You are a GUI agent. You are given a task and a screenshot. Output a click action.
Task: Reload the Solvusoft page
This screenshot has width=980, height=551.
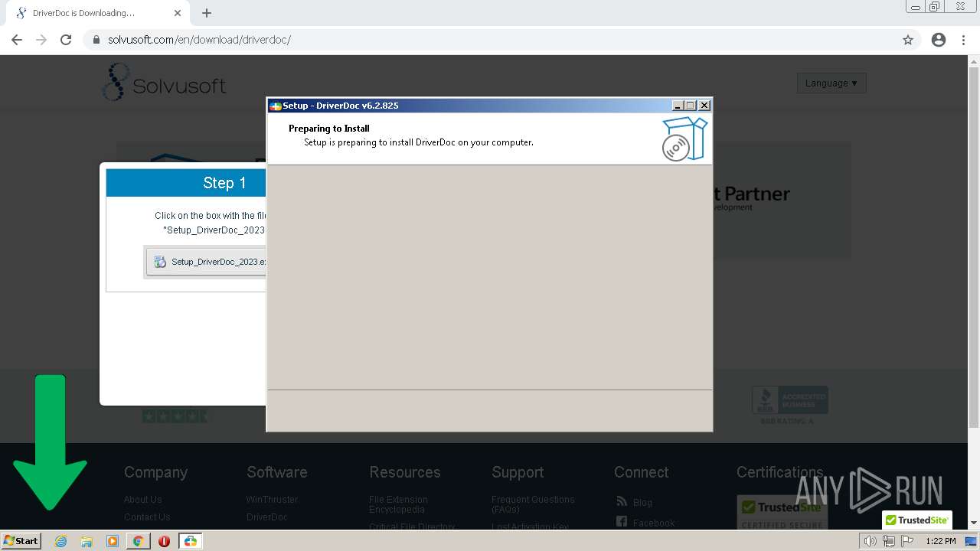click(66, 40)
